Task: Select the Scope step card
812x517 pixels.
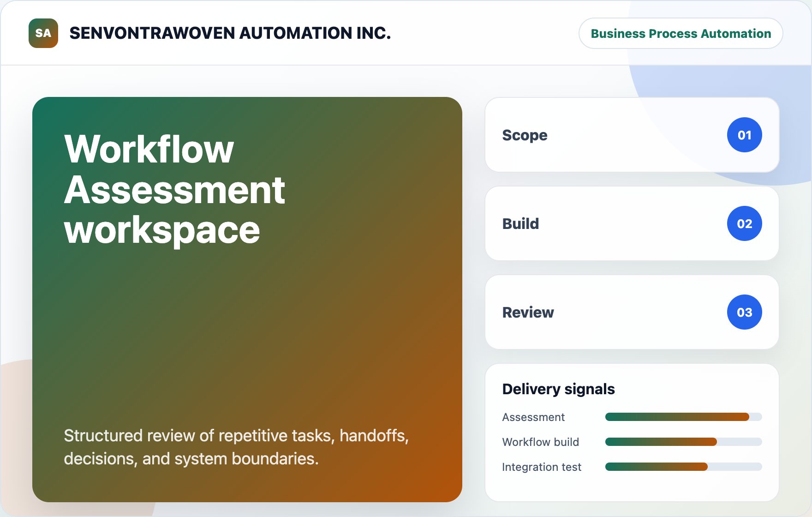Action: 632,135
